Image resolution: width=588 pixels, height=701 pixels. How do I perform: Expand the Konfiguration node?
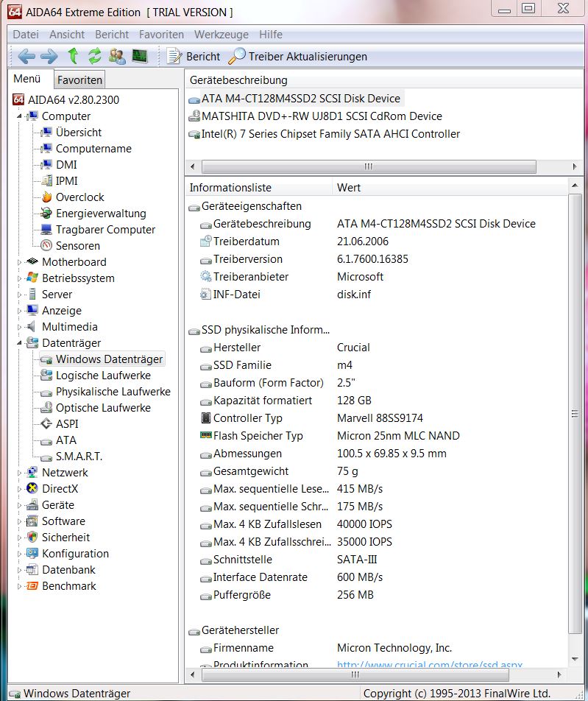[19, 554]
